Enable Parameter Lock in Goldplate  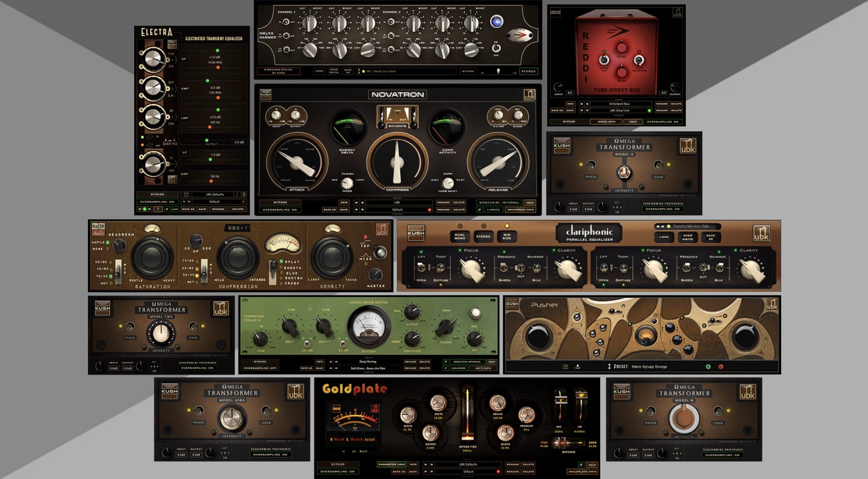pos(392,465)
